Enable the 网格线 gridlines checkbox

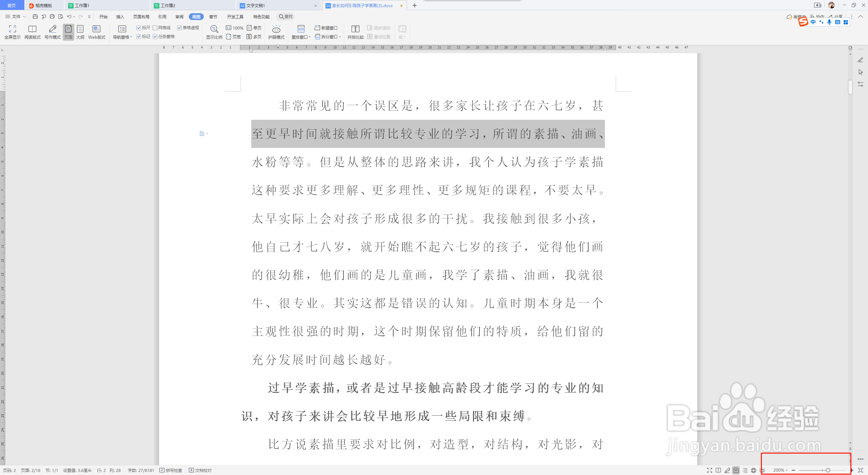point(155,28)
